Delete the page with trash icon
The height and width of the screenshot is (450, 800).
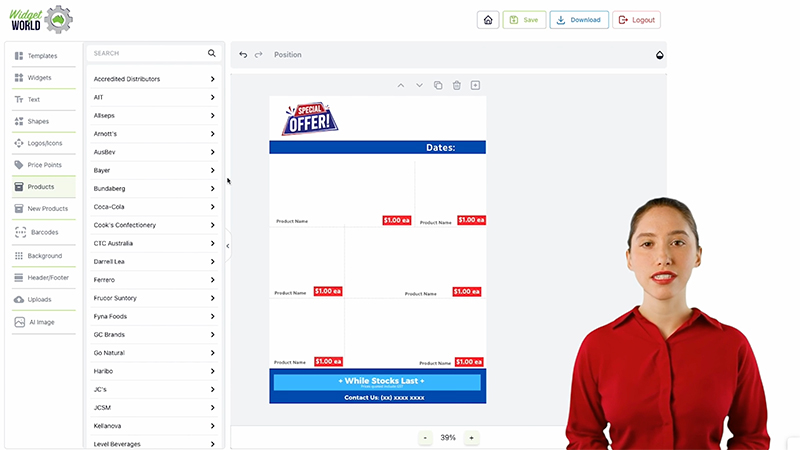click(x=457, y=86)
